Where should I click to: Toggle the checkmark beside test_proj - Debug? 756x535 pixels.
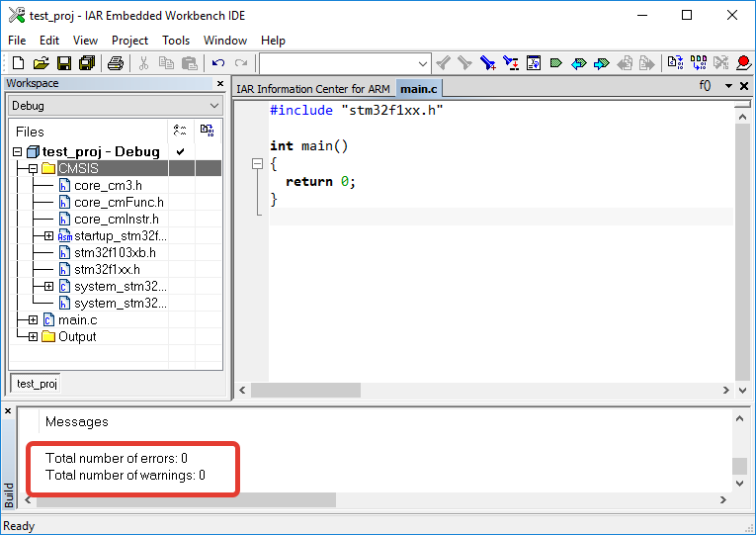(180, 151)
